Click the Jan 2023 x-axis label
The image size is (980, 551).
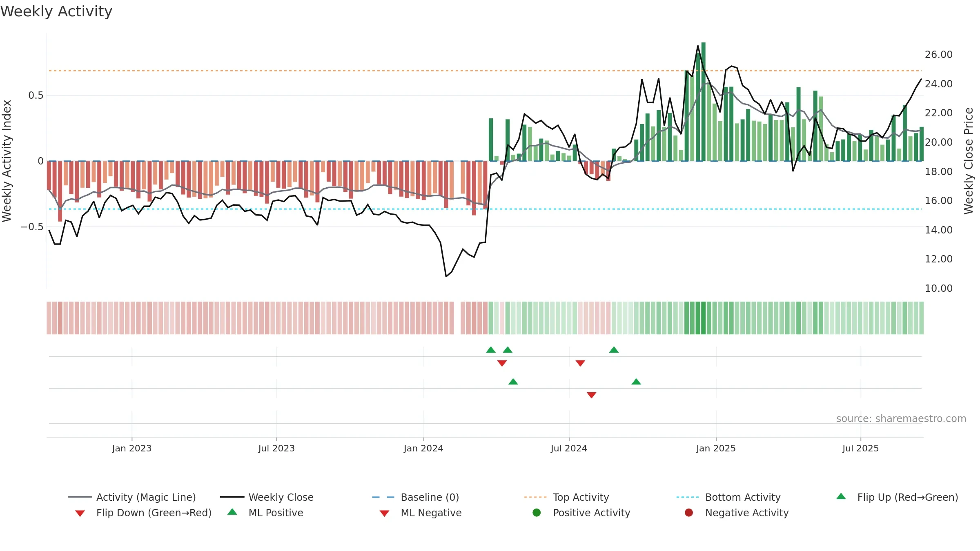132,448
